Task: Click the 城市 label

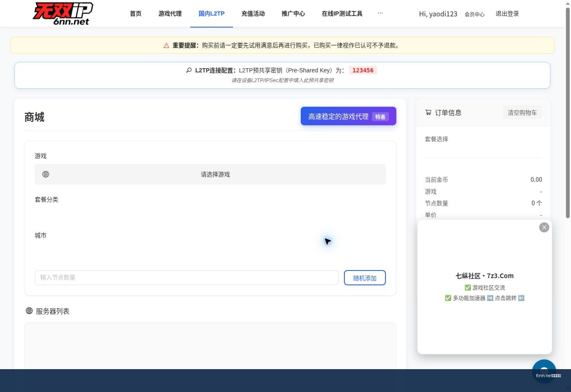Action: point(41,235)
